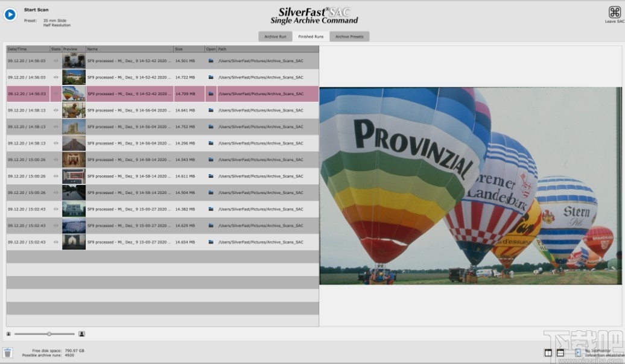Sort by the Name column header
The width and height of the screenshot is (625, 364).
(130, 49)
